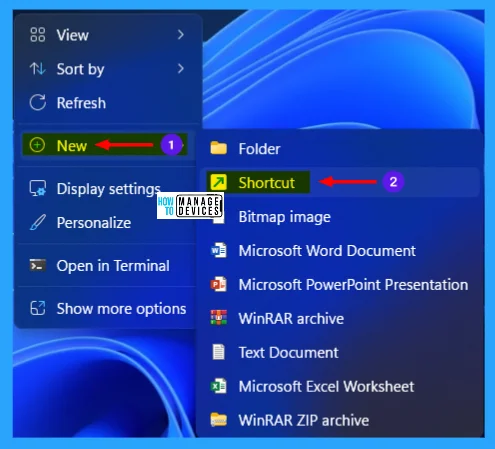Image resolution: width=495 pixels, height=449 pixels.
Task: Click the Shortcut arrow icon
Action: (219, 182)
